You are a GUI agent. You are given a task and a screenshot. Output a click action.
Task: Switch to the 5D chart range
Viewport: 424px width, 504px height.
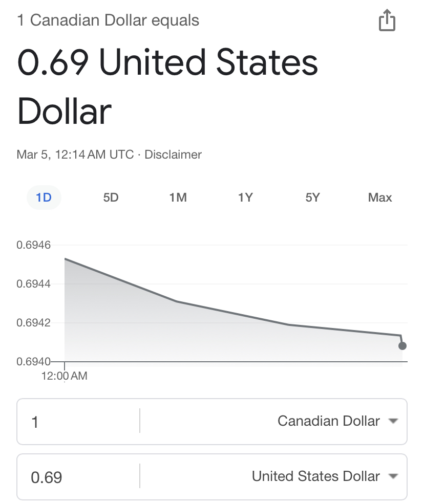[111, 198]
